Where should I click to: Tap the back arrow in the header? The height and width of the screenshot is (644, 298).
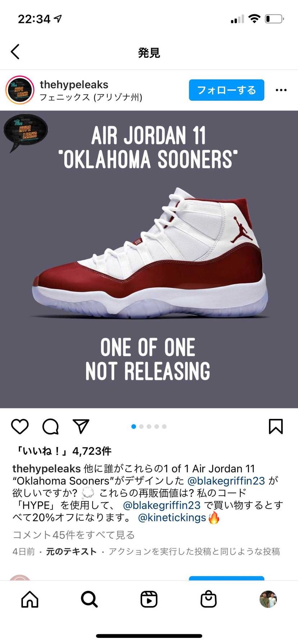[x=15, y=52]
